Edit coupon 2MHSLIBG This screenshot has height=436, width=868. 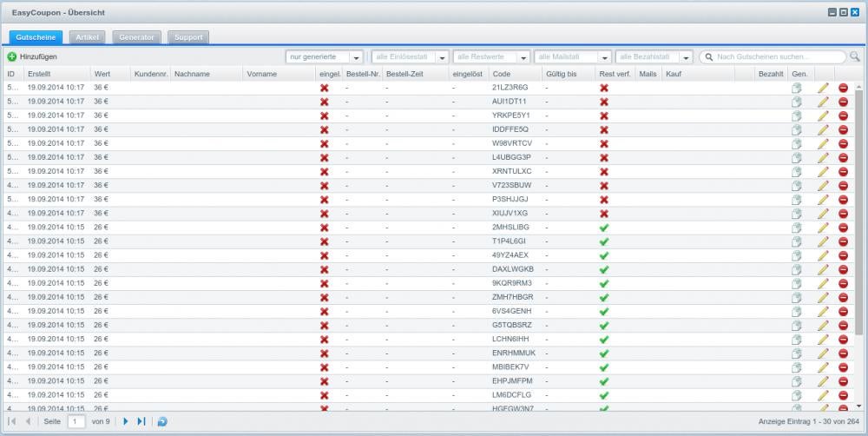823,228
